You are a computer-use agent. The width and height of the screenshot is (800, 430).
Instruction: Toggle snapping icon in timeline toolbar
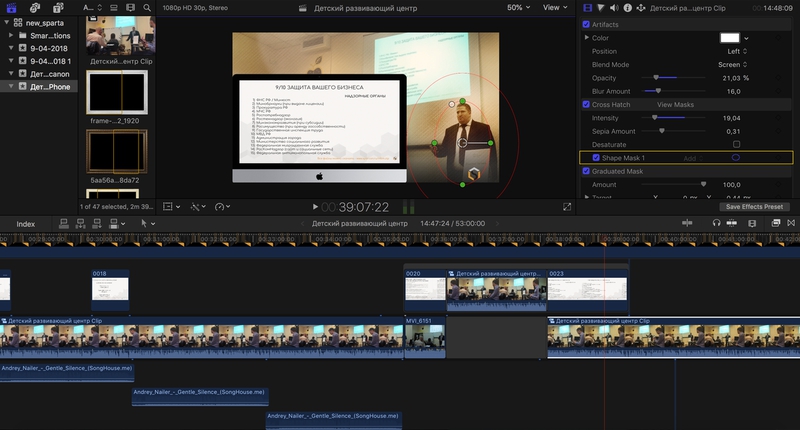[x=732, y=223]
